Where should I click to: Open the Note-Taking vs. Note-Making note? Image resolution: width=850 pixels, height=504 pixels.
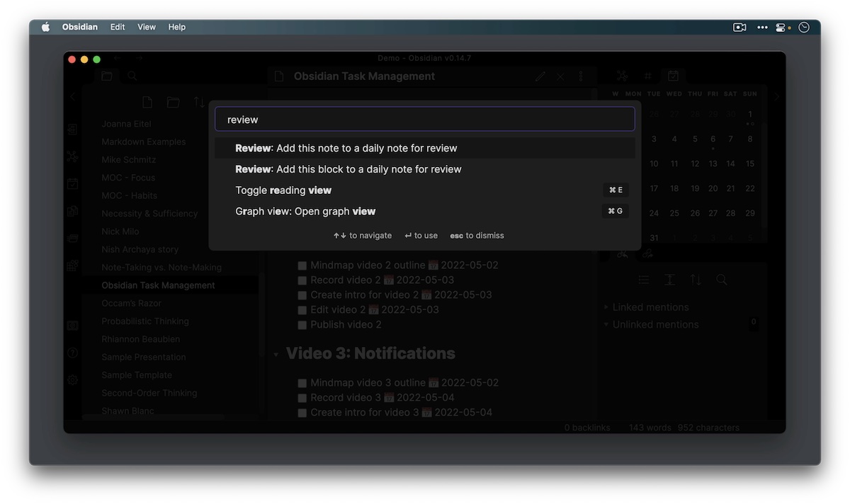(161, 268)
